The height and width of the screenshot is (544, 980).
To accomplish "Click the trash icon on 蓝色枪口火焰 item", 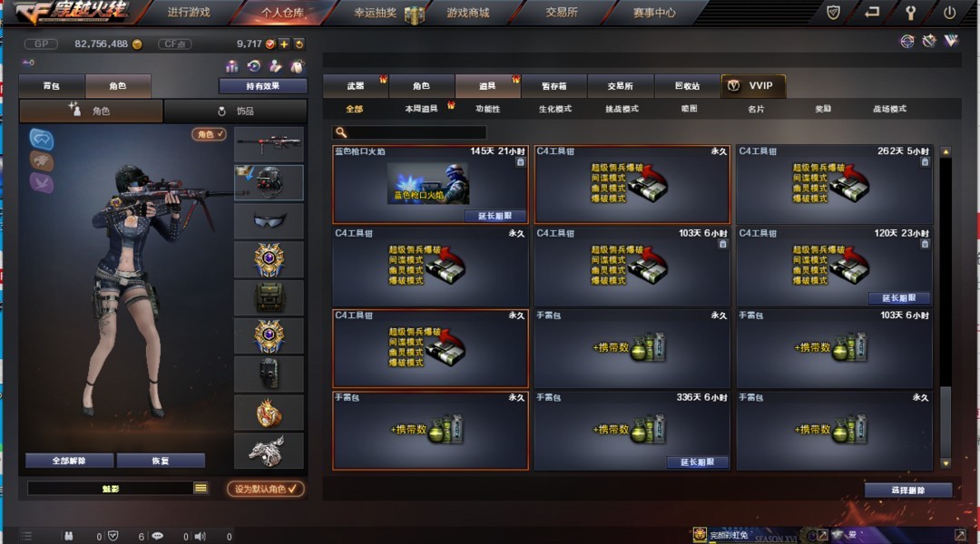I will click(x=520, y=161).
